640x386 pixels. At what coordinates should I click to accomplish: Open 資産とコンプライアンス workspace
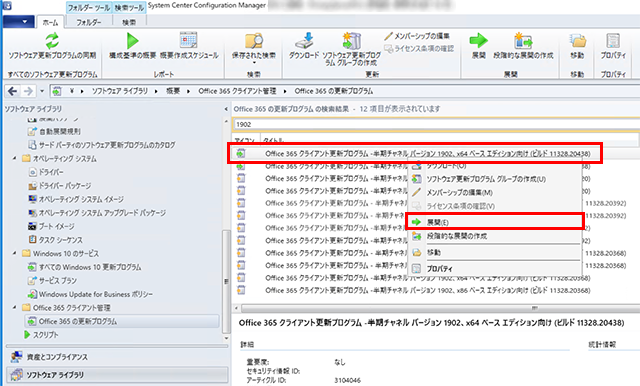click(117, 357)
